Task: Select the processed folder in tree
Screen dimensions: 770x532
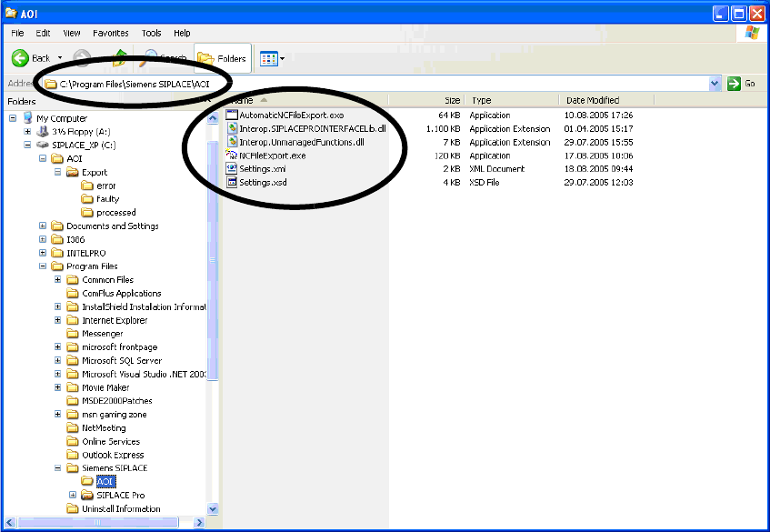Action: tap(115, 213)
